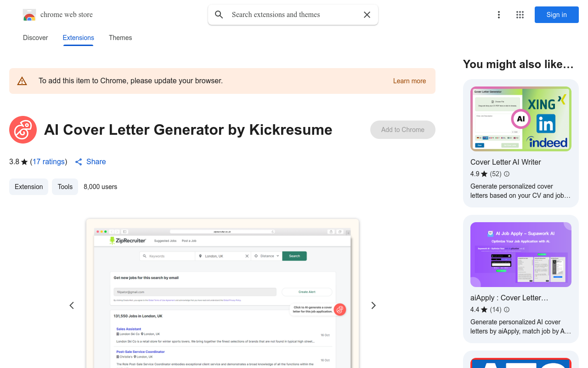Focus the Search extensions and themes field

tap(293, 15)
